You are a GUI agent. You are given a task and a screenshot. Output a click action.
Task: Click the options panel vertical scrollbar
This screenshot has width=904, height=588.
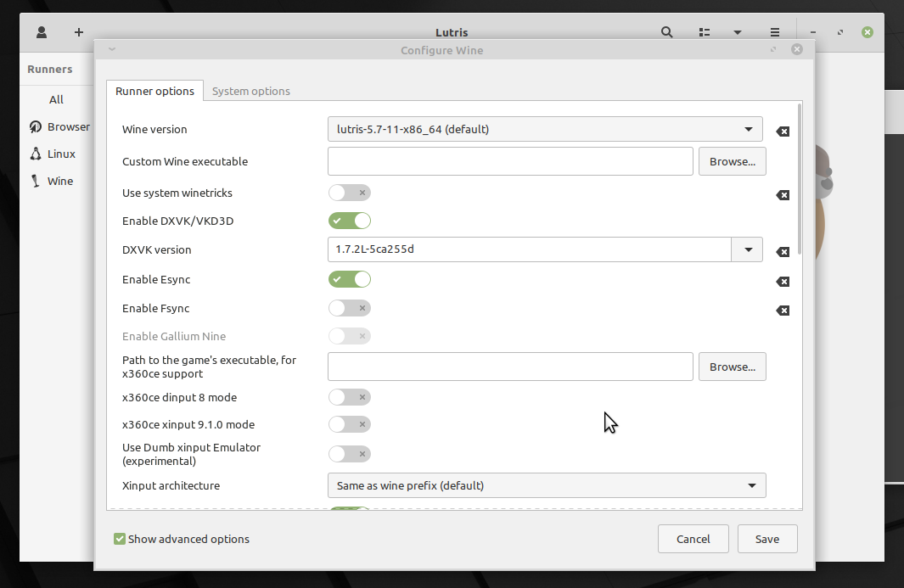tap(799, 179)
